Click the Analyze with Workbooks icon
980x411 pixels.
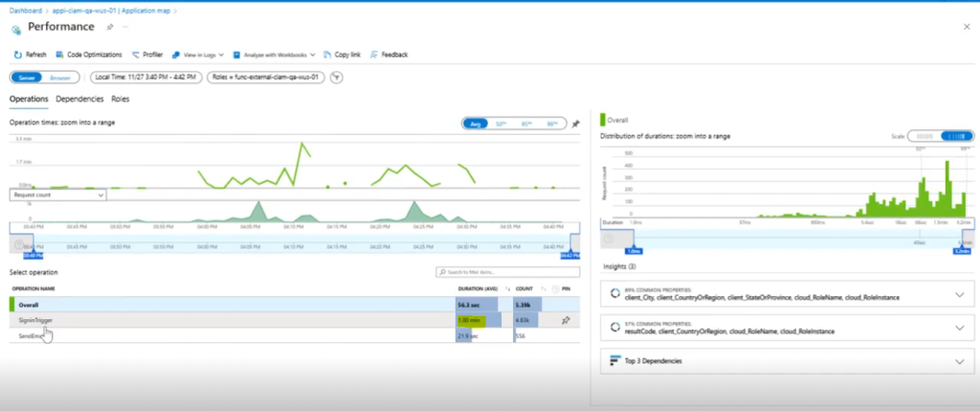point(237,55)
